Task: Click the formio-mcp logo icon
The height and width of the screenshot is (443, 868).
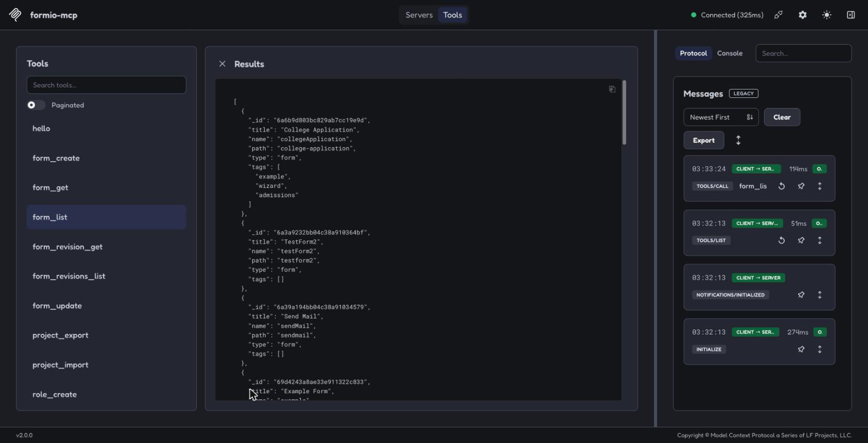Action: [16, 15]
